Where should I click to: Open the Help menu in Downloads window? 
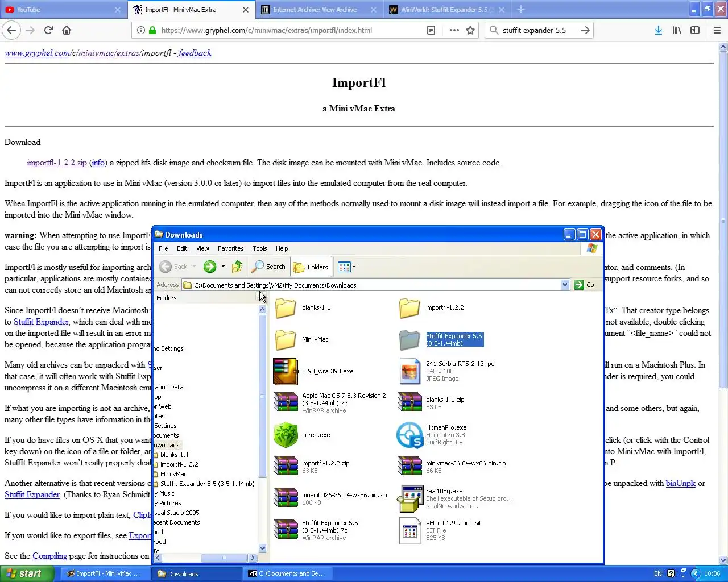point(282,248)
